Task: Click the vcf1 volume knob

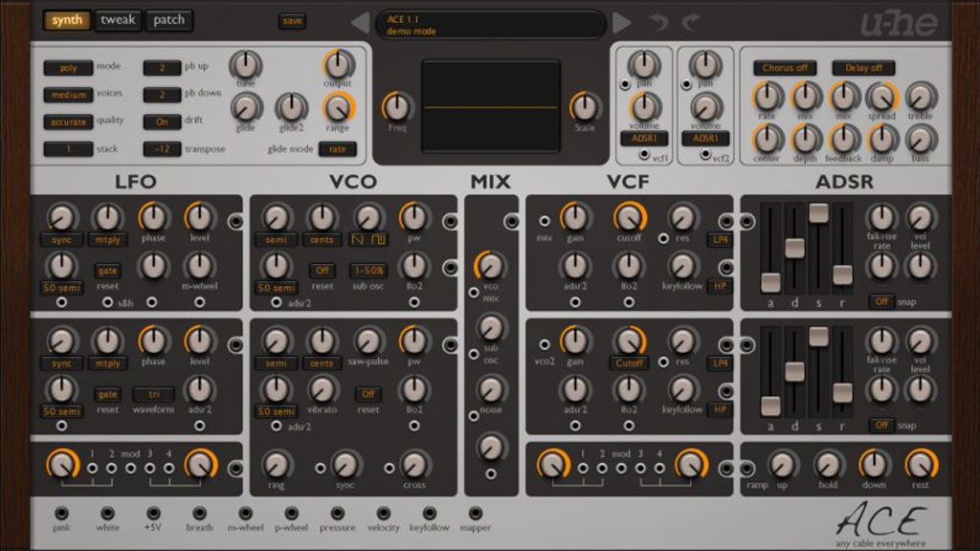Action: click(x=644, y=107)
